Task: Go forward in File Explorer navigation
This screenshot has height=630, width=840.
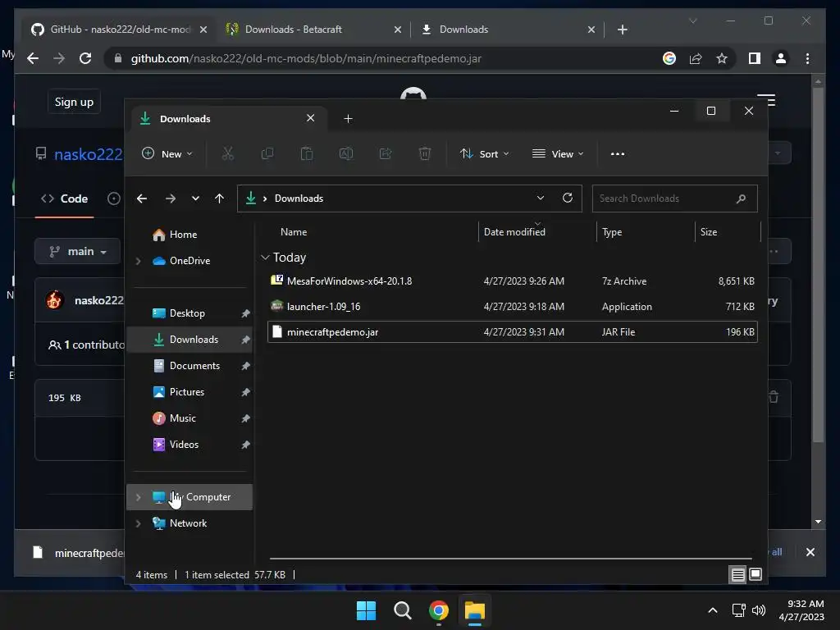Action: coord(171,199)
